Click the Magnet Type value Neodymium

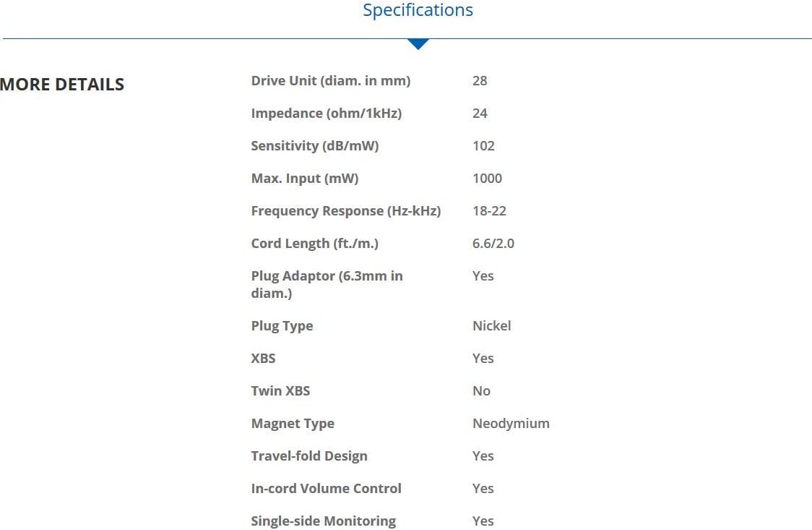pyautogui.click(x=511, y=424)
